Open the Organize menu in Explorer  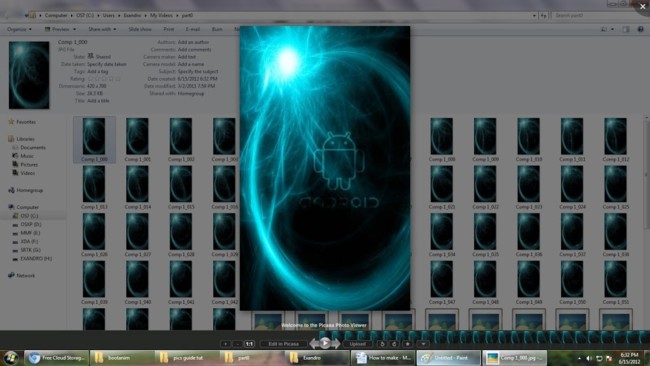pyautogui.click(x=19, y=29)
